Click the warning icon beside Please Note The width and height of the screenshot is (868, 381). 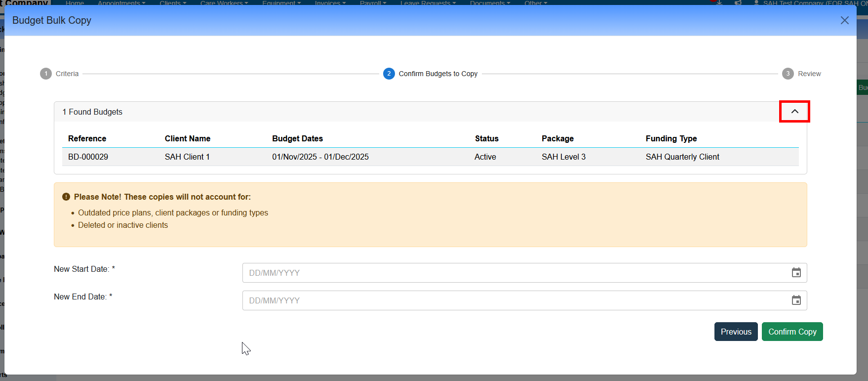(66, 197)
